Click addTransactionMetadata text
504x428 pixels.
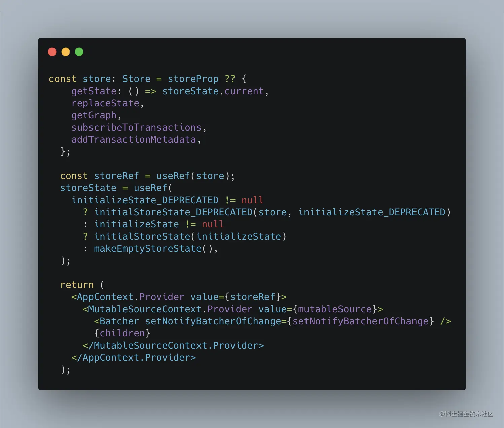click(x=134, y=140)
